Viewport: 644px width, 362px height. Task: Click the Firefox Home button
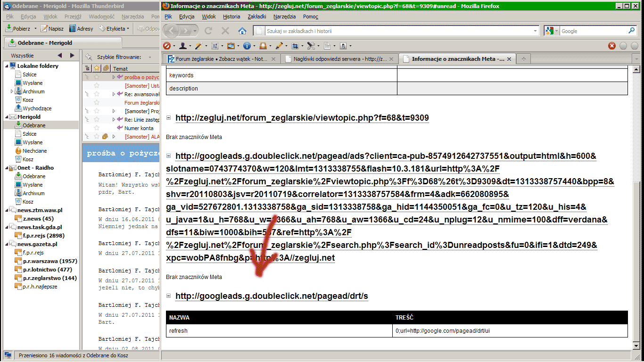(x=242, y=31)
